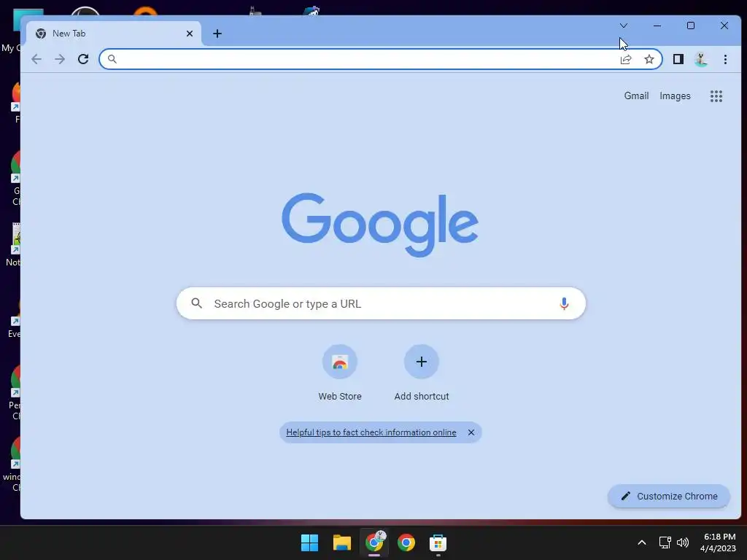Open the side panel
Screen dimensions: 747x560
click(678, 59)
